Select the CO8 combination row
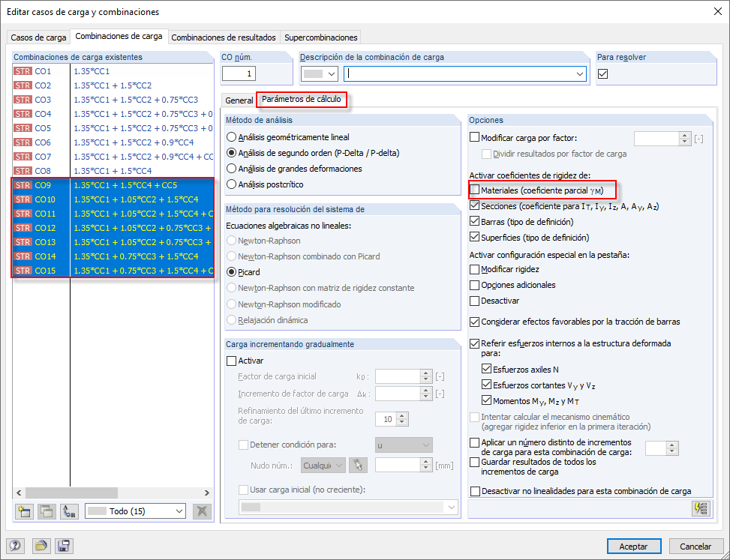This screenshot has height=560, width=730. [x=113, y=171]
